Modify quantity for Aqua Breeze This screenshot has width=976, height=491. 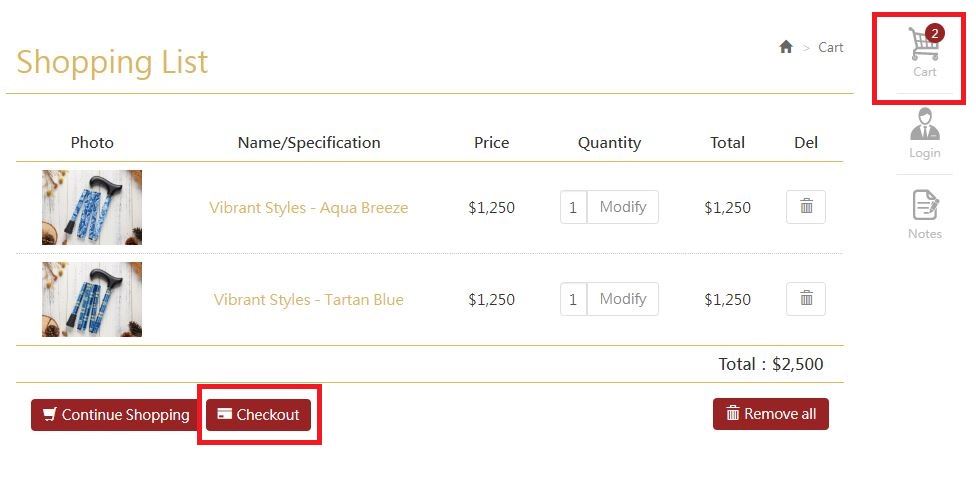click(x=622, y=207)
